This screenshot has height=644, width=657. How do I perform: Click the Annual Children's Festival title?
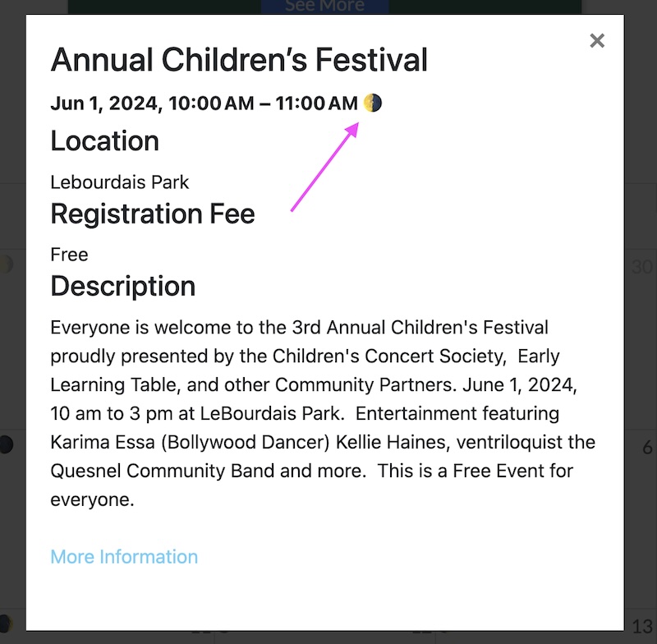[x=239, y=60]
